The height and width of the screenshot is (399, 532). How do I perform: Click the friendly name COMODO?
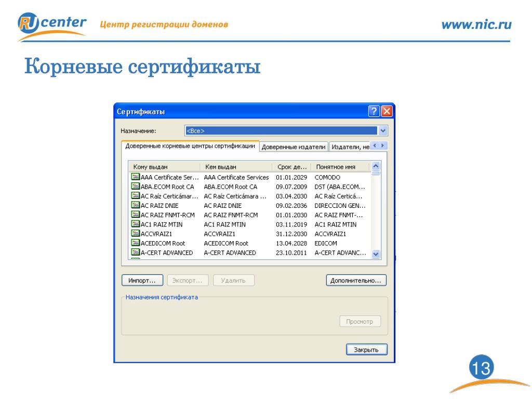point(327,178)
